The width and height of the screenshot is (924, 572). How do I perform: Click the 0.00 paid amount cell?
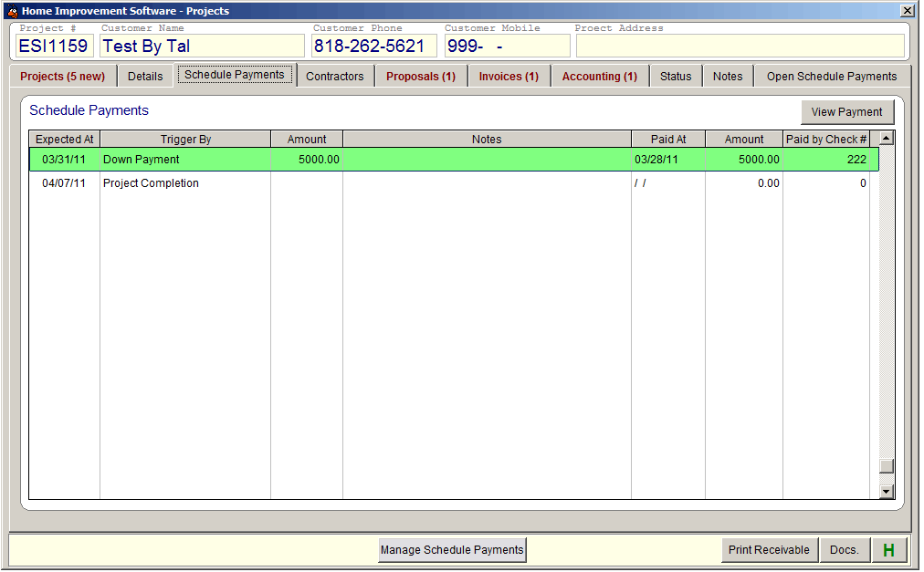(x=744, y=183)
